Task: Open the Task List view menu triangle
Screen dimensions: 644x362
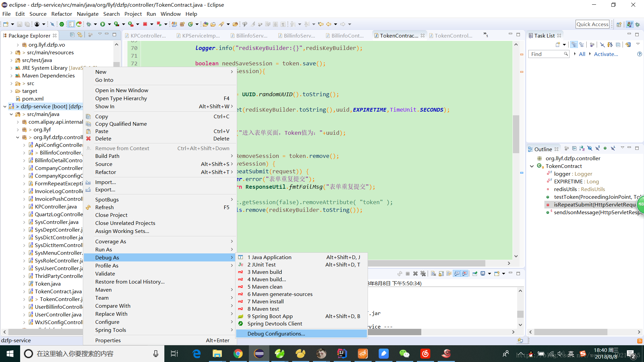Action: [638, 44]
